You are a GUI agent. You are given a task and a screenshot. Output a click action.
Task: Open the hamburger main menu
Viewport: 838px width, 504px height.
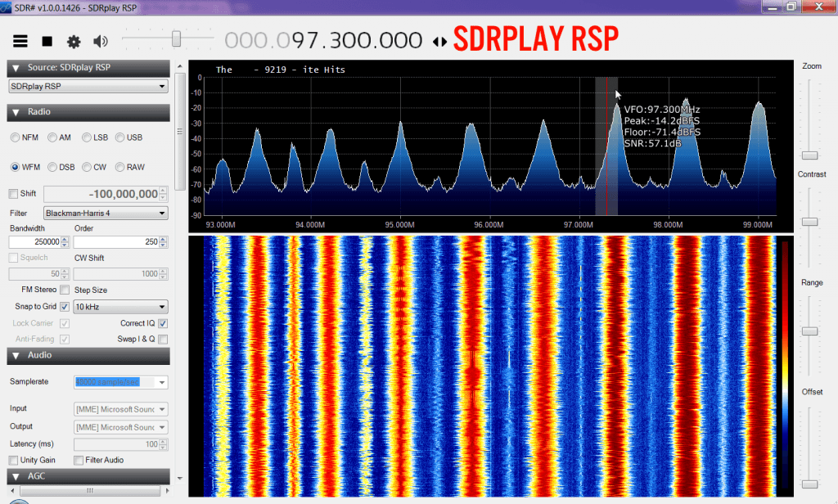tap(21, 41)
